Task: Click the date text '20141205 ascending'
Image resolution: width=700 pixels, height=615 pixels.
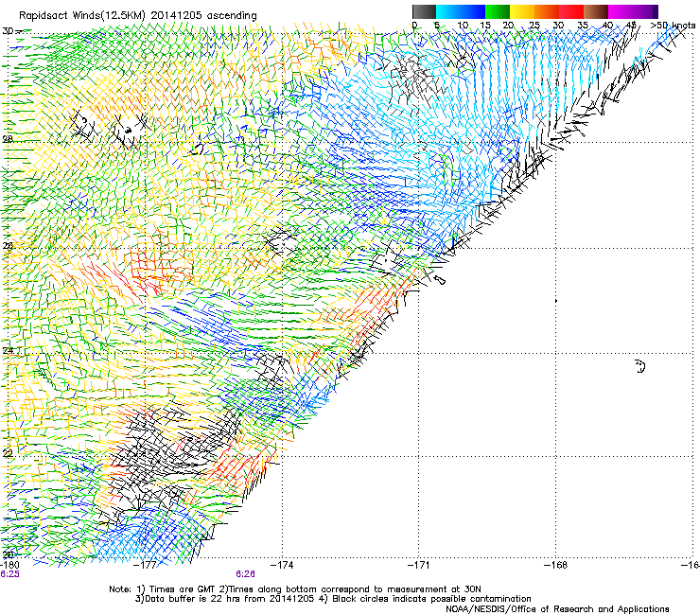Action: 203,16
